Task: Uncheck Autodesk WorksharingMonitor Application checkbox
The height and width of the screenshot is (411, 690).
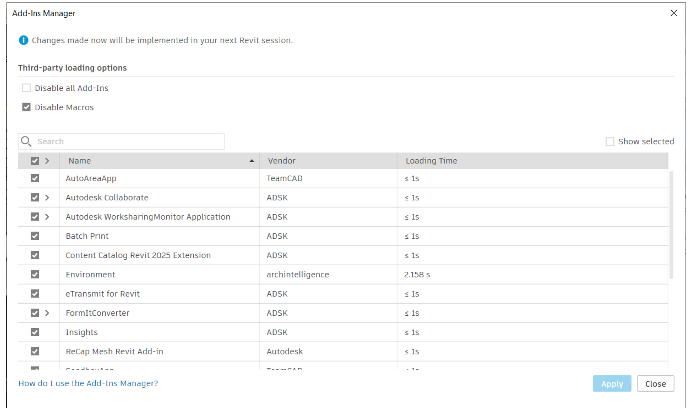Action: [35, 217]
